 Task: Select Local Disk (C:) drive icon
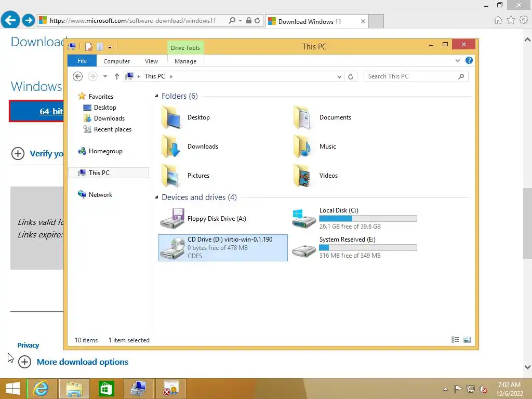click(x=303, y=219)
